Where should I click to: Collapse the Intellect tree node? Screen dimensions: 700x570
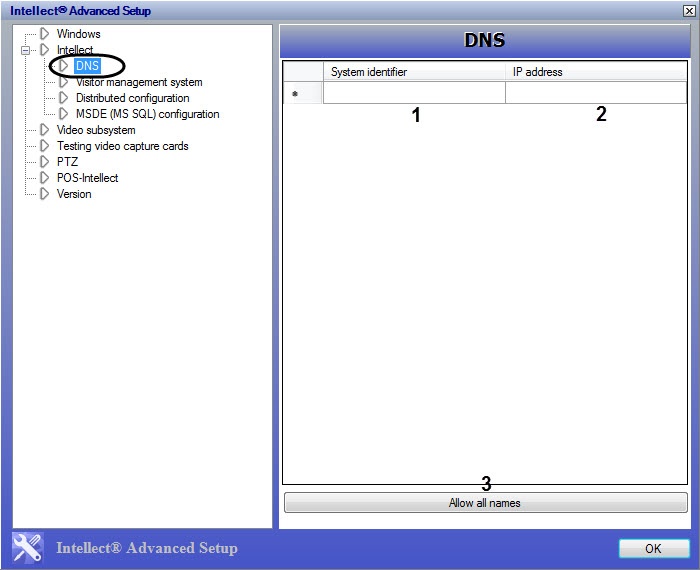(25, 50)
